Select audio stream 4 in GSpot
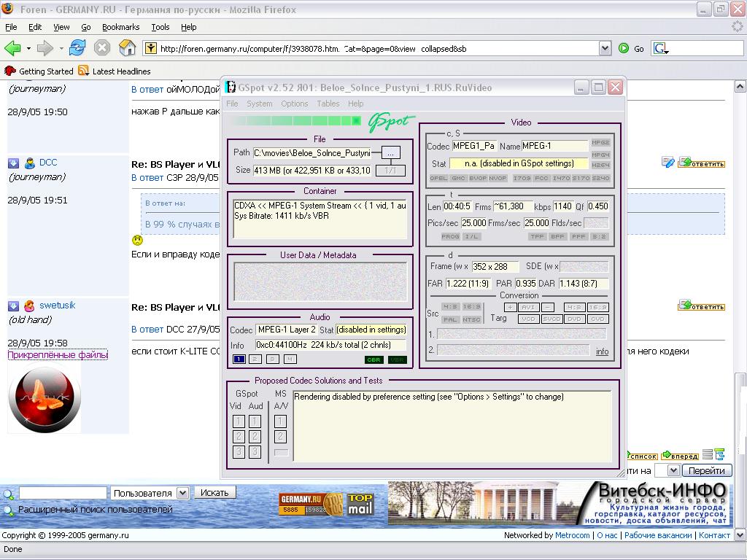This screenshot has height=560, width=747. (290, 359)
